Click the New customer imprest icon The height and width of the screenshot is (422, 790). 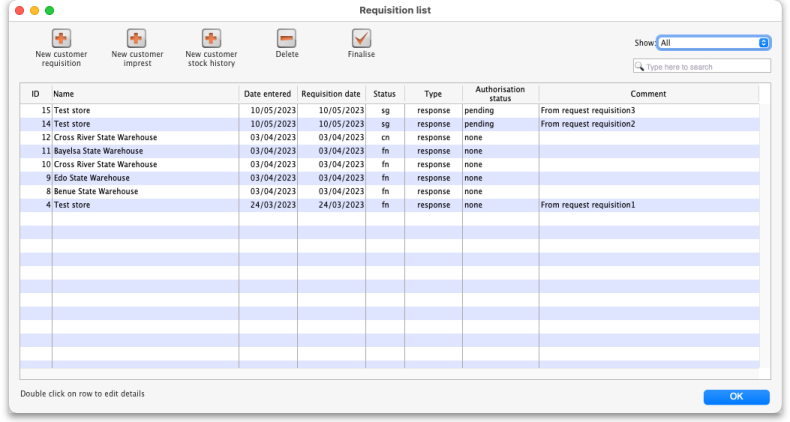click(x=136, y=39)
